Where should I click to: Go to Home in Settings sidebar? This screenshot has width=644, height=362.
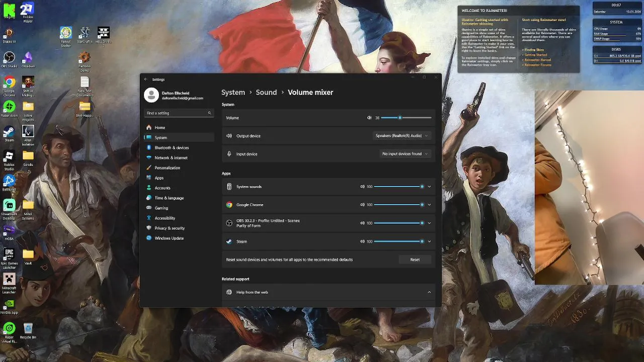click(179, 127)
